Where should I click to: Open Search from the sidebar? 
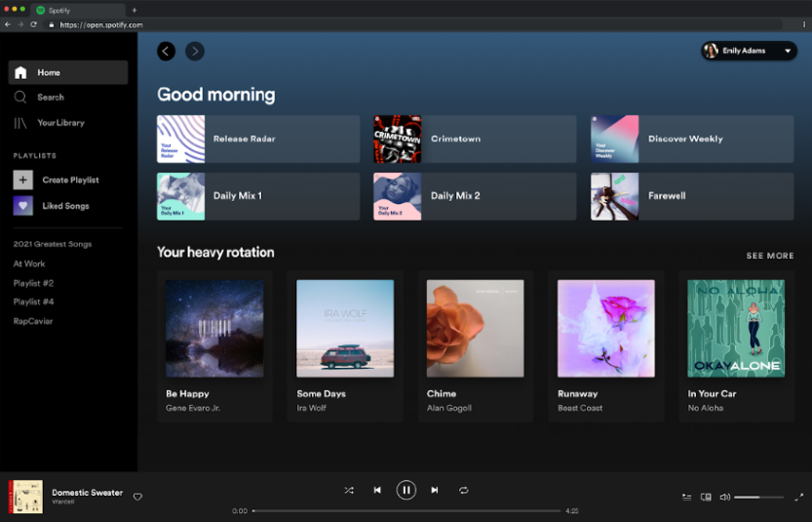pos(50,98)
